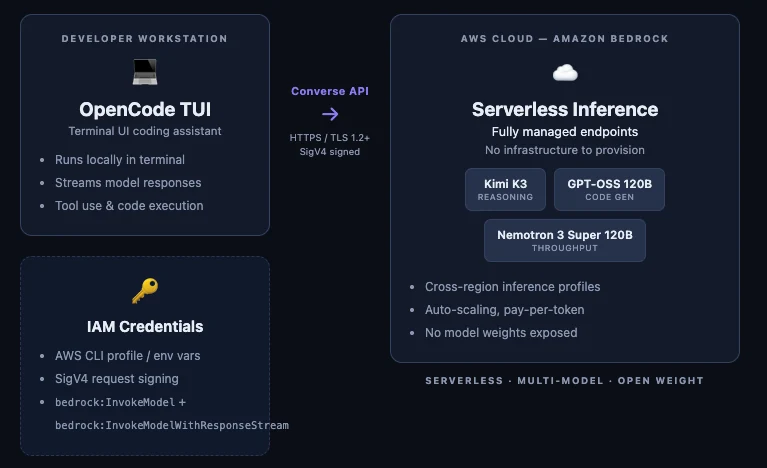The height and width of the screenshot is (468, 767).
Task: Click the Tool use & code execution bullet
Action: pos(129,206)
